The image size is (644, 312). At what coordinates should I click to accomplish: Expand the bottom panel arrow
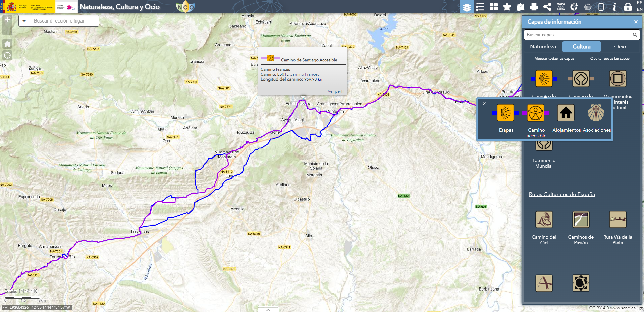click(268, 310)
